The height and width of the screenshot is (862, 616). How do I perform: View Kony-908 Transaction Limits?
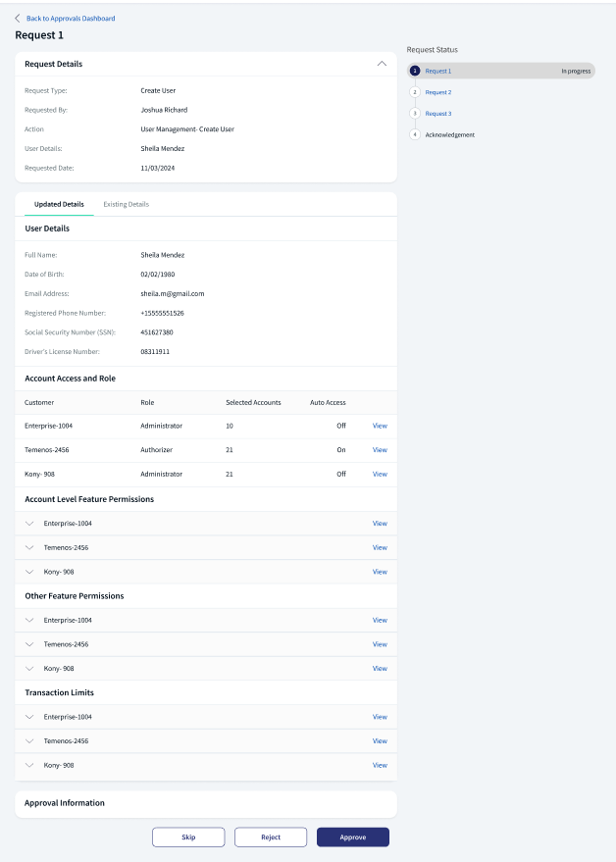point(380,765)
